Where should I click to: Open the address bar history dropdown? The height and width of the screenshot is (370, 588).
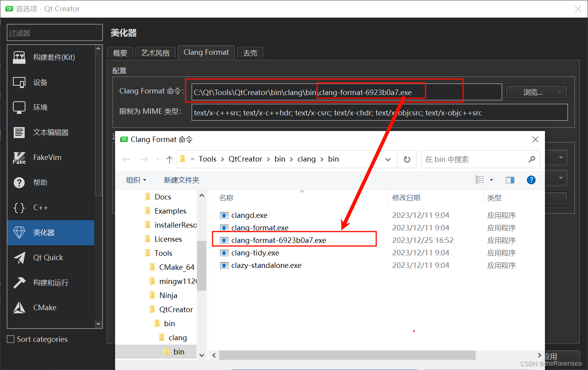(x=388, y=159)
